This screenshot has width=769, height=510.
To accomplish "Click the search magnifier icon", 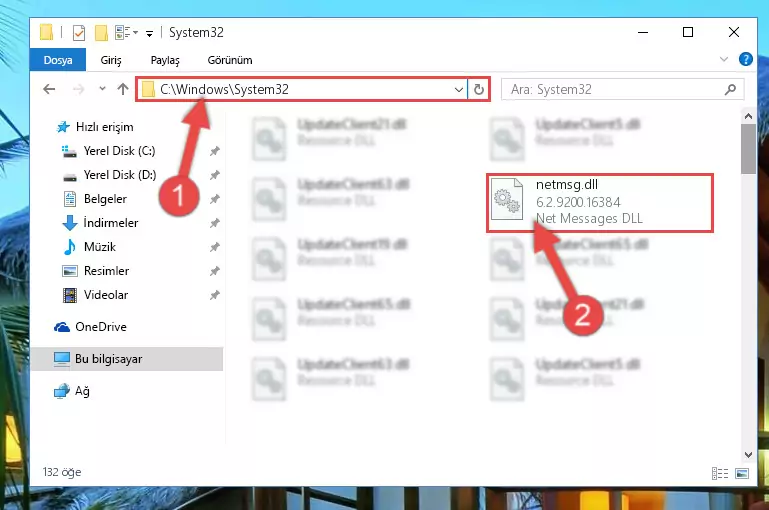I will pyautogui.click(x=730, y=89).
